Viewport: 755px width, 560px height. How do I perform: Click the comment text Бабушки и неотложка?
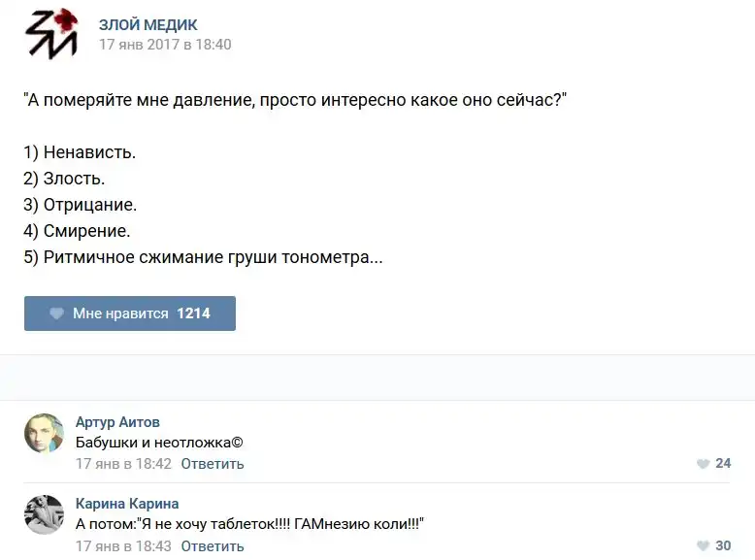[159, 443]
